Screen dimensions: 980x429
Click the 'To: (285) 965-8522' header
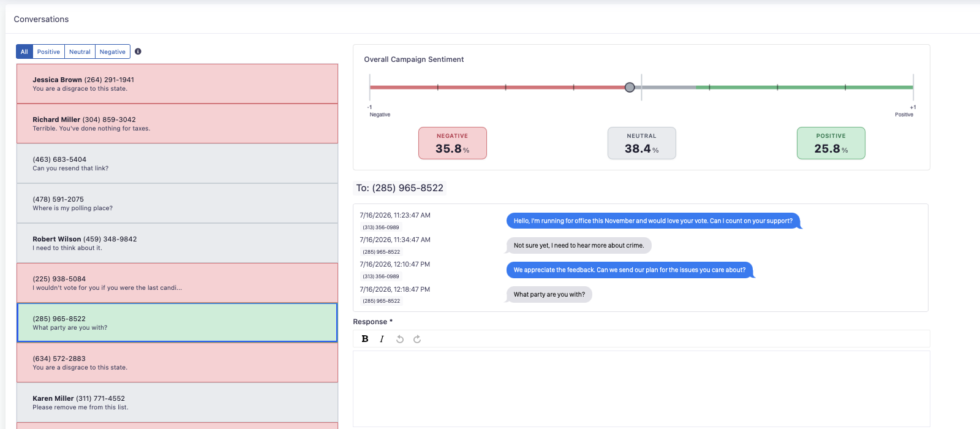click(400, 188)
